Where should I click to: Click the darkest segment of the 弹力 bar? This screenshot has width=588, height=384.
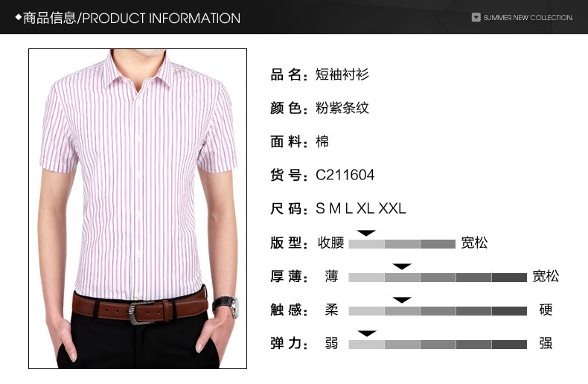[x=509, y=345]
